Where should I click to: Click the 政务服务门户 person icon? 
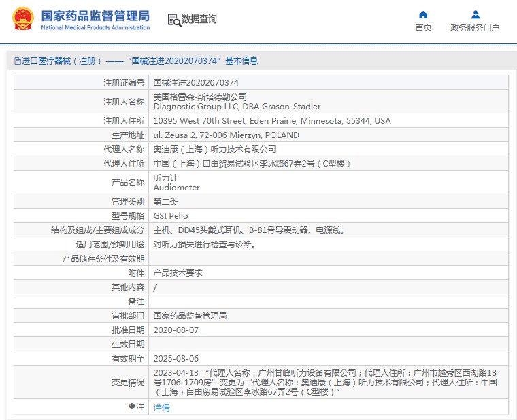point(475,14)
